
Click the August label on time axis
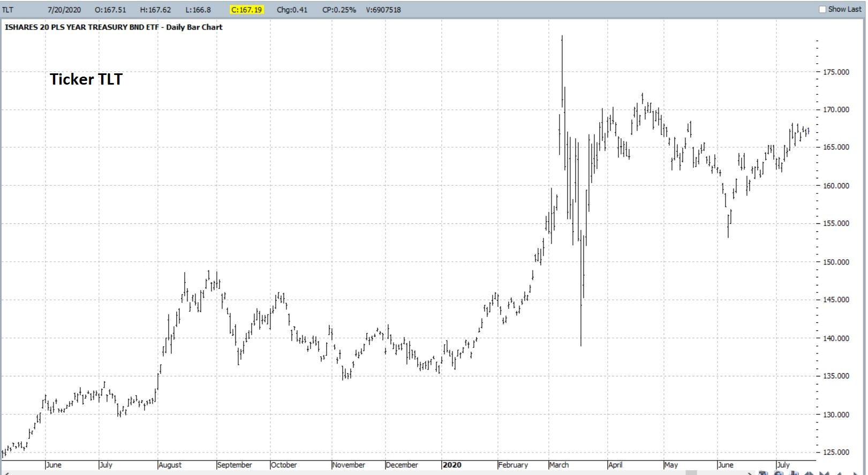(x=170, y=465)
